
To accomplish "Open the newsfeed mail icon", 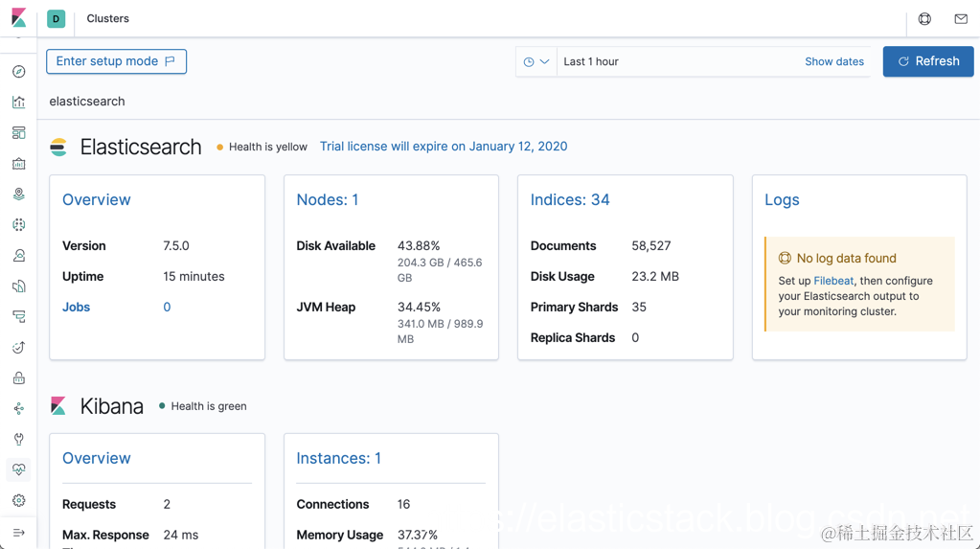I will [961, 19].
